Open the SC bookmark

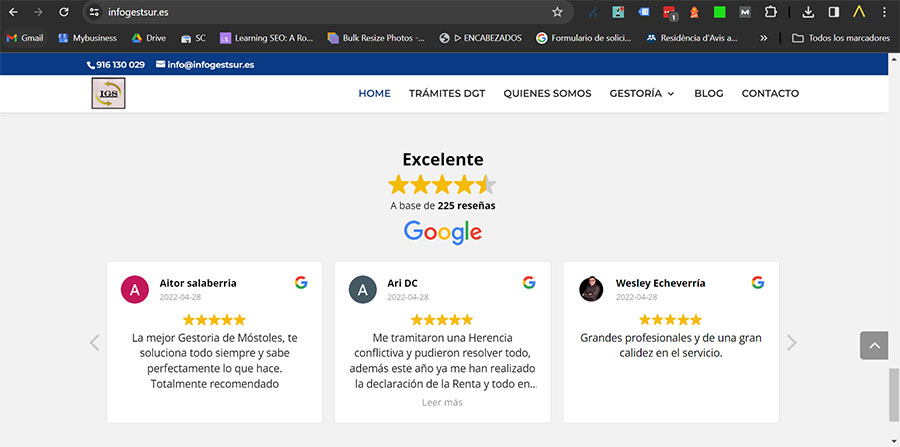tap(193, 38)
